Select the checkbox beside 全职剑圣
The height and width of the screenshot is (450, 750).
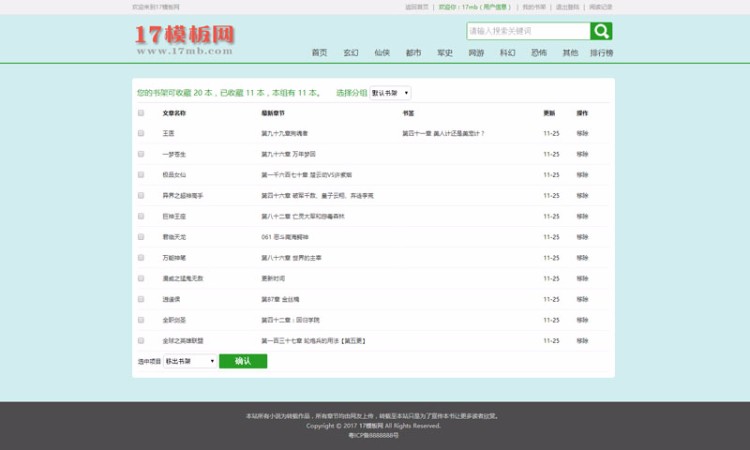coord(141,319)
